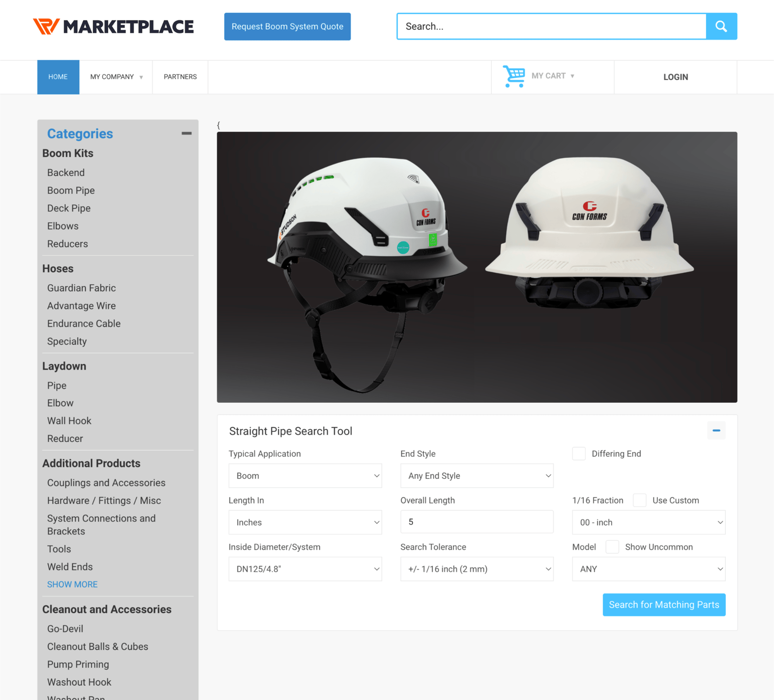The width and height of the screenshot is (774, 700).
Task: Open the Typical Application dropdown
Action: pos(305,476)
